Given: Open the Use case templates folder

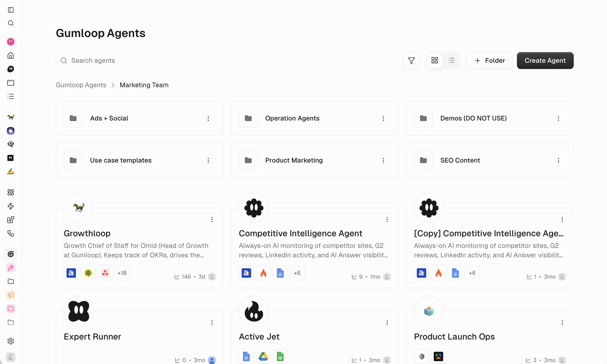Looking at the screenshot, I should coord(140,160).
